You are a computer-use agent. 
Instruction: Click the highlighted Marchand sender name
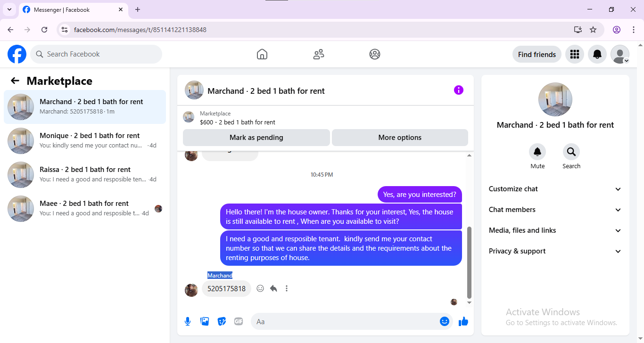pos(220,275)
